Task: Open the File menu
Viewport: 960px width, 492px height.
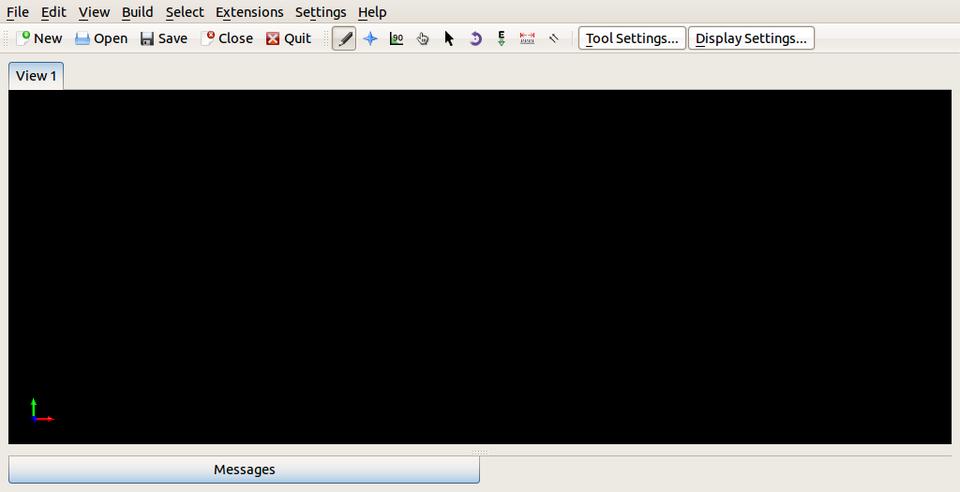Action: 17,12
